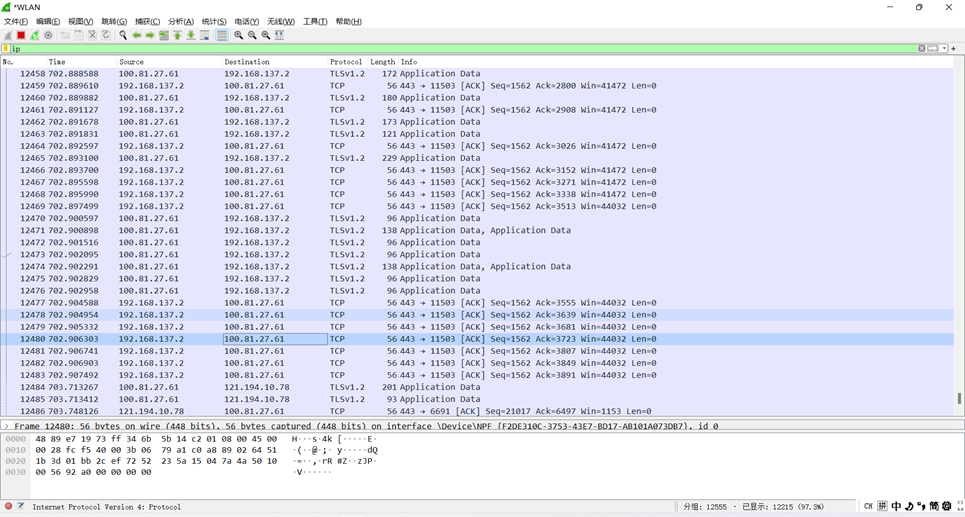The image size is (965, 517).
Task: Toggle full/half width moon icon
Action: tap(910, 506)
